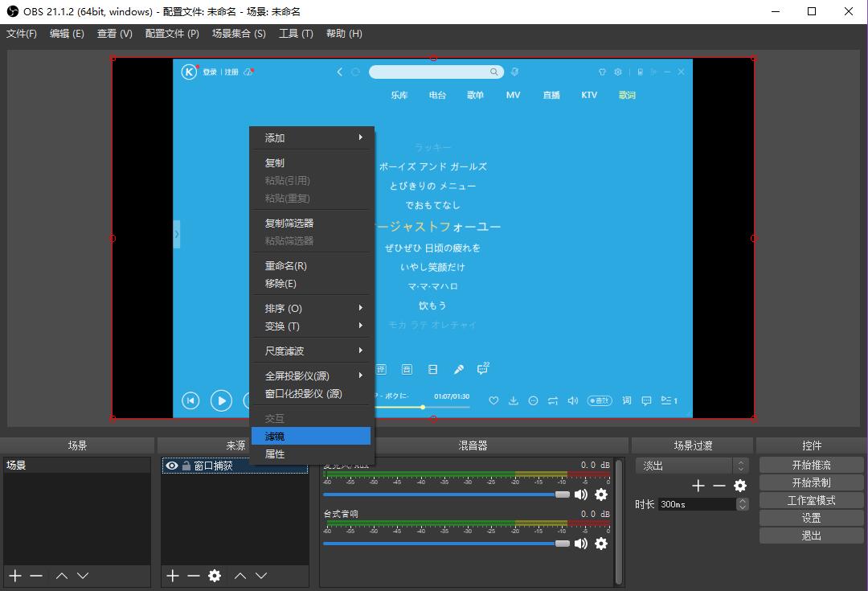Screen dimensions: 868x591
Task: Click the 开始推流 button
Action: click(811, 464)
